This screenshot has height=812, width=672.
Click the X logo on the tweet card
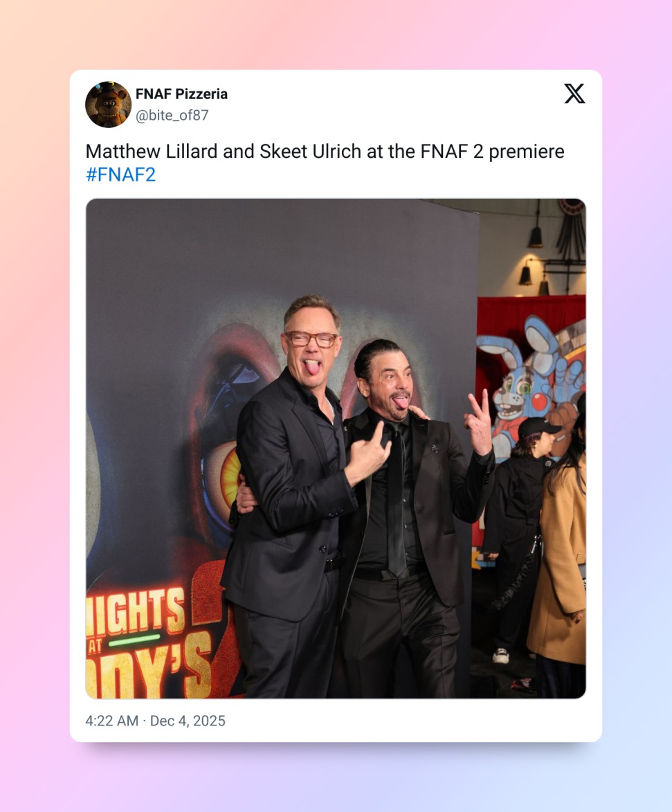[574, 93]
